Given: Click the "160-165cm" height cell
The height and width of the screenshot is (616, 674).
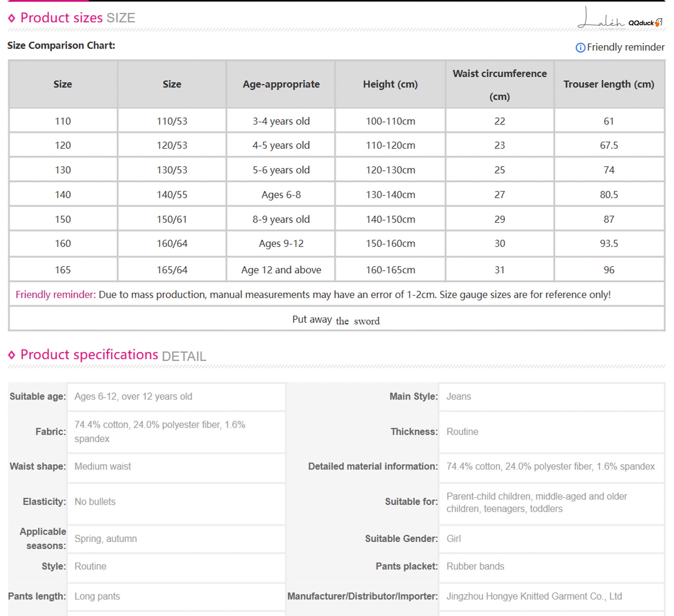Looking at the screenshot, I should tap(390, 270).
